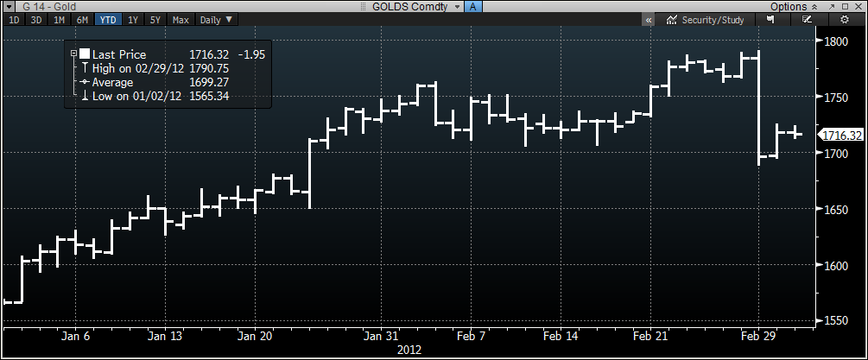
Task: Select the 5Y time range
Action: click(x=155, y=19)
